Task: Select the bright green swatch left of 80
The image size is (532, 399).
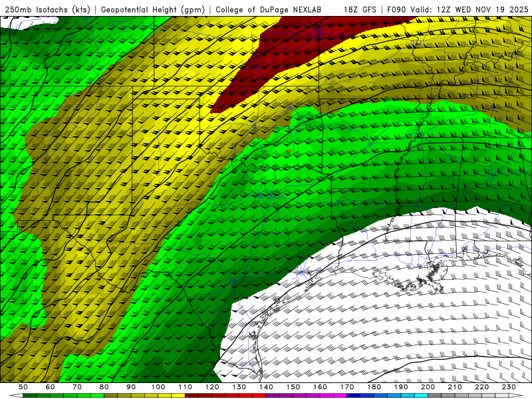Action: pos(97,396)
